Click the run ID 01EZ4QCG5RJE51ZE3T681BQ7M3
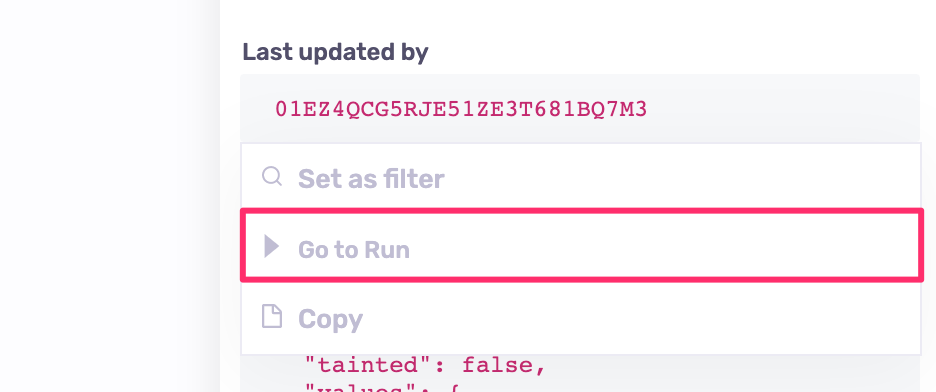This screenshot has height=392, width=936. pyautogui.click(x=461, y=109)
